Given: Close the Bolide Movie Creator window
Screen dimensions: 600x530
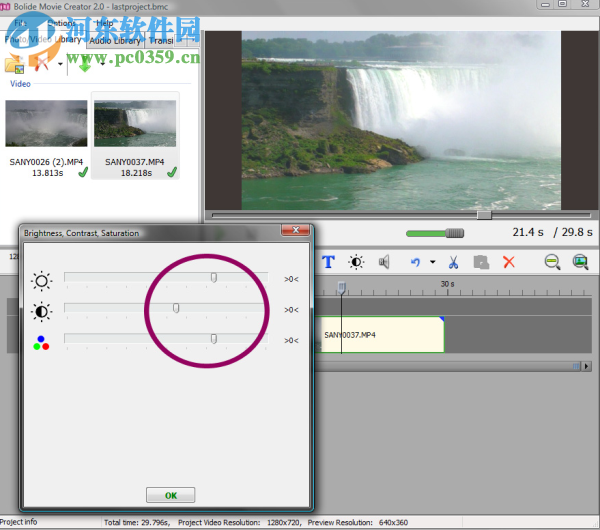Looking at the screenshot, I should 585,4.
